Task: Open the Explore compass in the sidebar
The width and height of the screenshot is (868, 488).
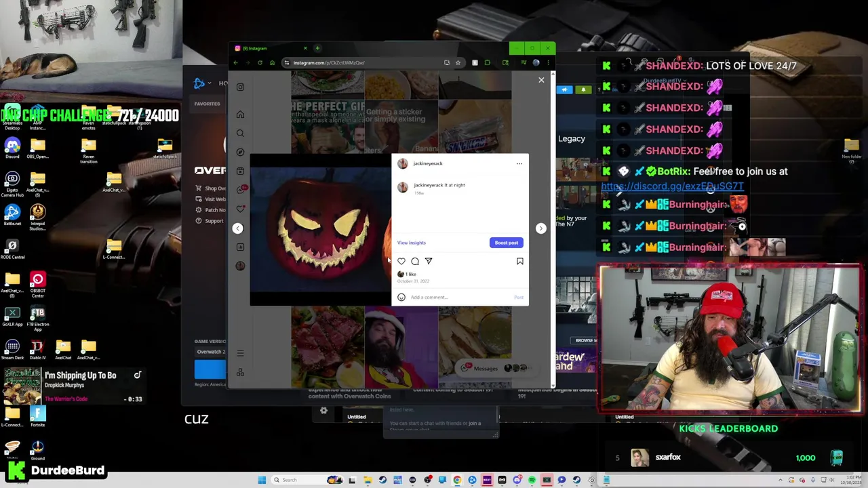Action: click(x=240, y=152)
